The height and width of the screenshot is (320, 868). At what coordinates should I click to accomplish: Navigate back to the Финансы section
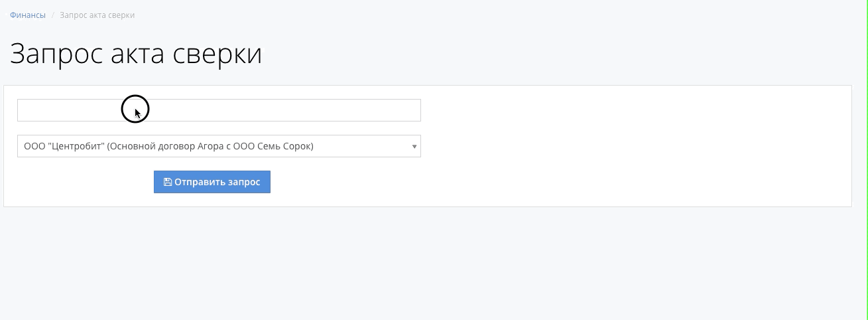[x=28, y=15]
